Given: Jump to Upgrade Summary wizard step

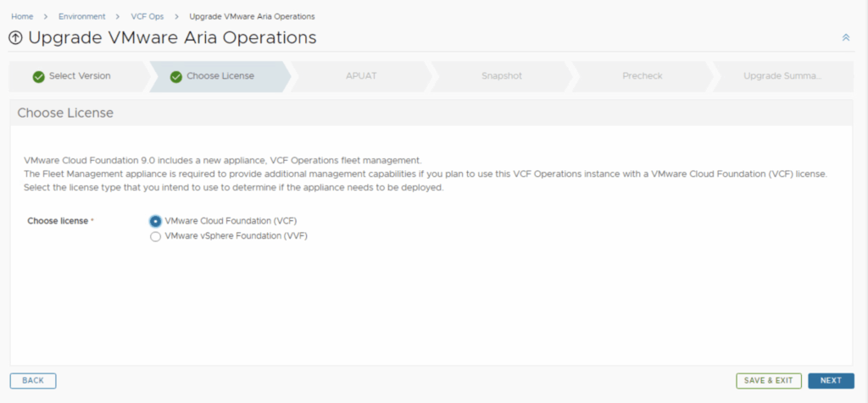Looking at the screenshot, I should (x=782, y=76).
